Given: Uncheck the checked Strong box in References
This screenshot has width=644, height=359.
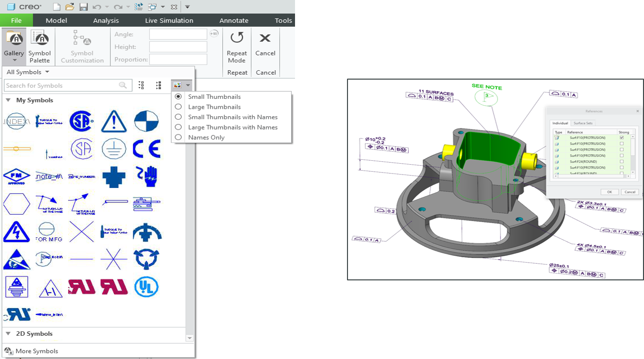Looking at the screenshot, I should (621, 137).
